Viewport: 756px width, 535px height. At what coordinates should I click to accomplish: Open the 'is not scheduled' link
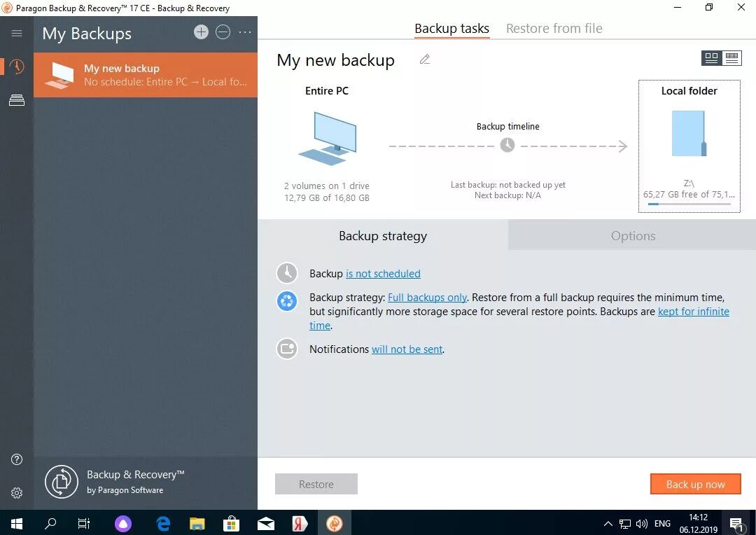383,274
